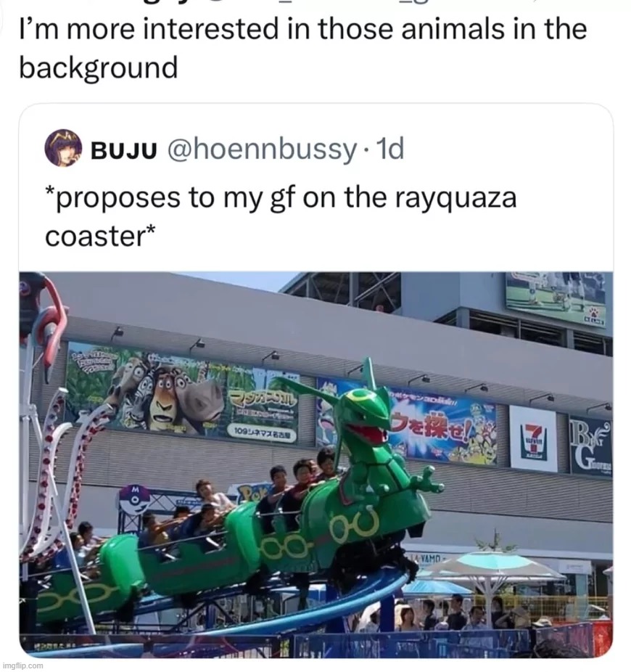Screen dimensions: 631x672
Task: Click the 1d timestamp of quoted tweet
Action: 389,149
